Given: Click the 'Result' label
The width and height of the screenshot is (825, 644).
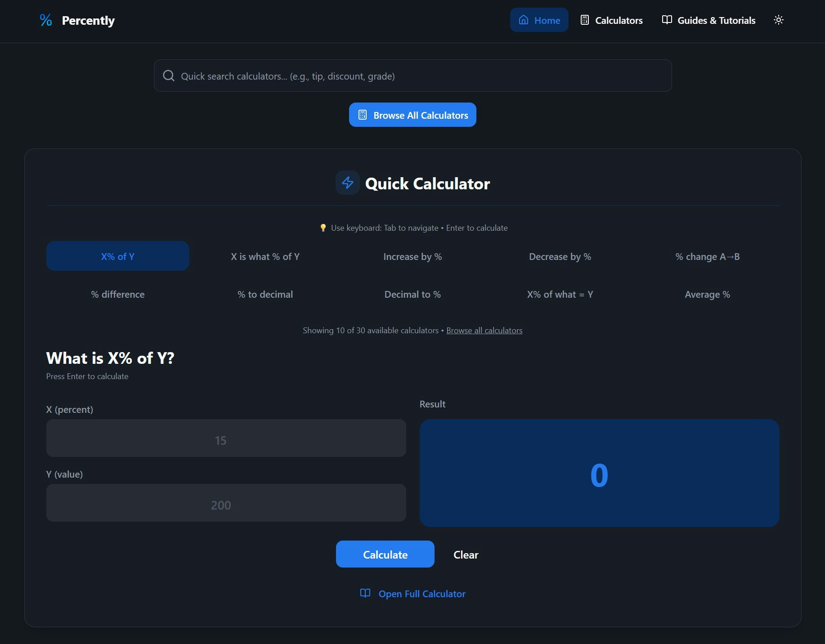Looking at the screenshot, I should pos(432,404).
